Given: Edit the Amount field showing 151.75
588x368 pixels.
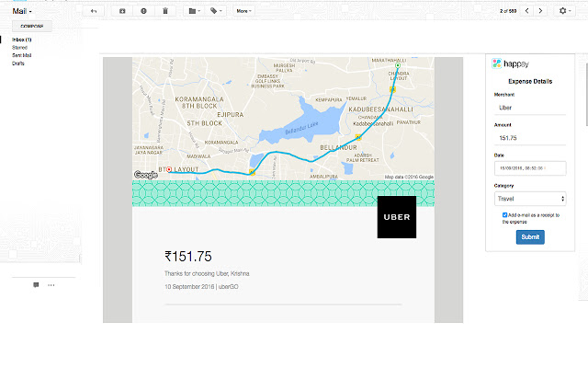Looking at the screenshot, I should tap(530, 138).
